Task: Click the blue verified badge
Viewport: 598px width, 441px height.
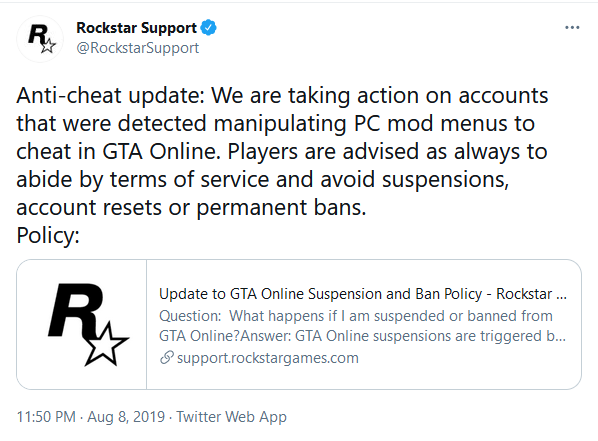Action: click(x=208, y=28)
